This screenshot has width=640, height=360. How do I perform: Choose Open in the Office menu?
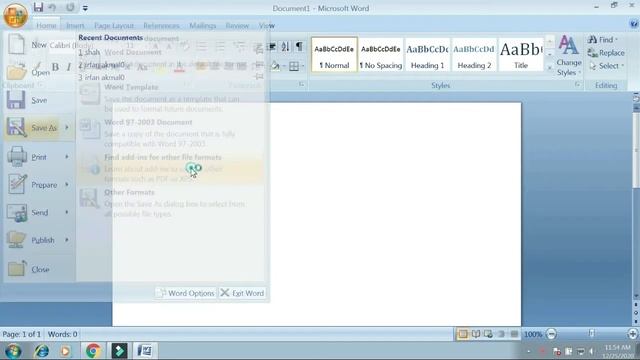pos(39,72)
